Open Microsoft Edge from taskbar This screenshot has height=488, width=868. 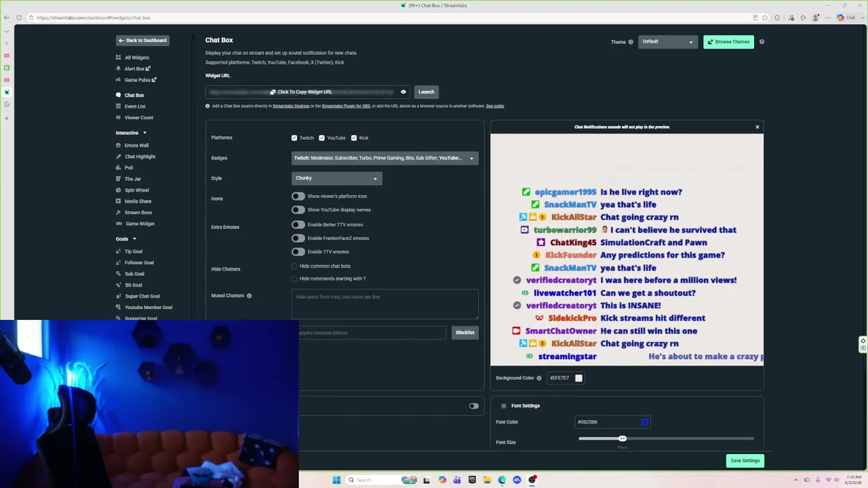coord(502,480)
